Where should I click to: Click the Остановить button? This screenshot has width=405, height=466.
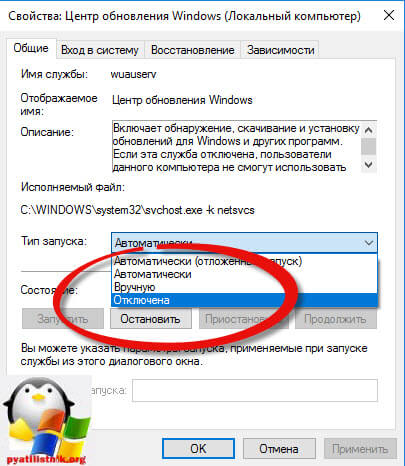click(151, 319)
